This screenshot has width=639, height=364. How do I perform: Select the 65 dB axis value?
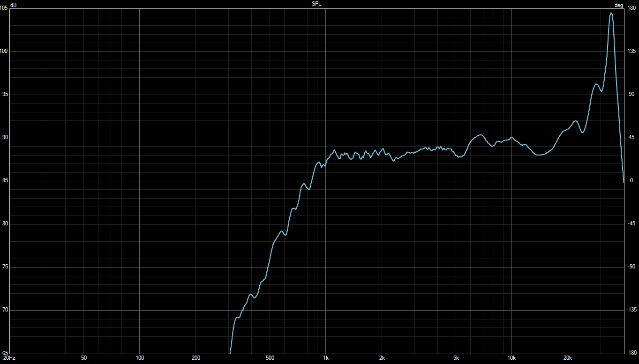pos(5,353)
